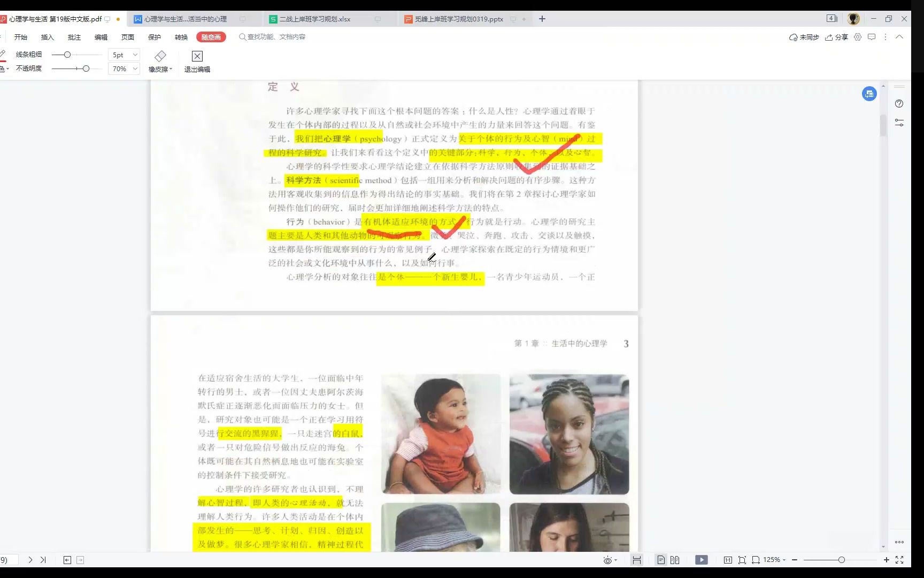Click the window count icon showing 4
The image size is (924, 578).
(832, 18)
